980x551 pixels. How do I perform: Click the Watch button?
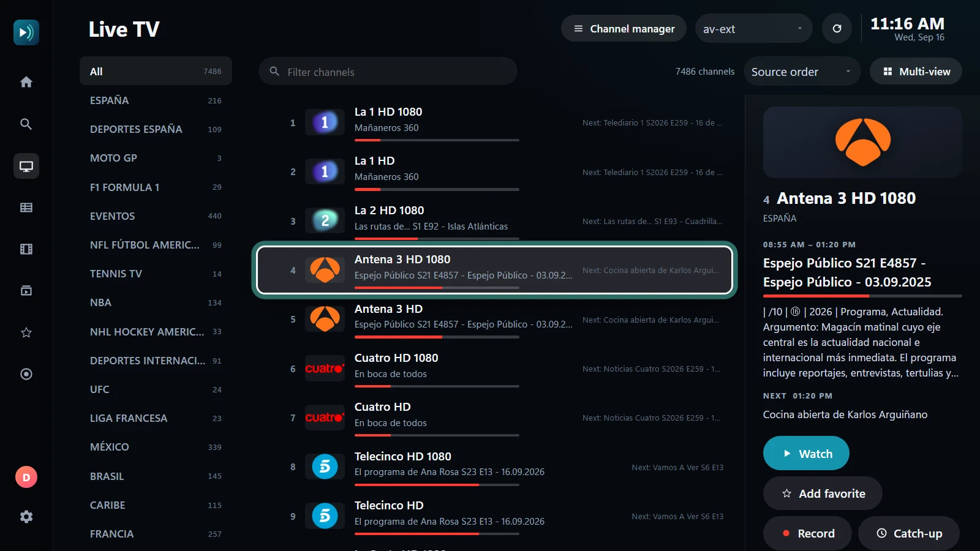tap(806, 454)
